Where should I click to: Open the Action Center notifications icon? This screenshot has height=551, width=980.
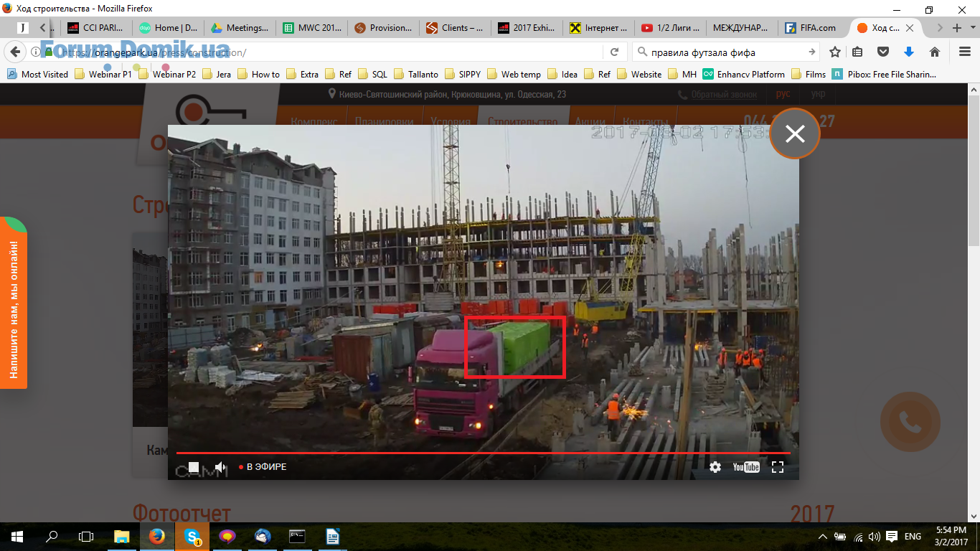click(x=892, y=536)
